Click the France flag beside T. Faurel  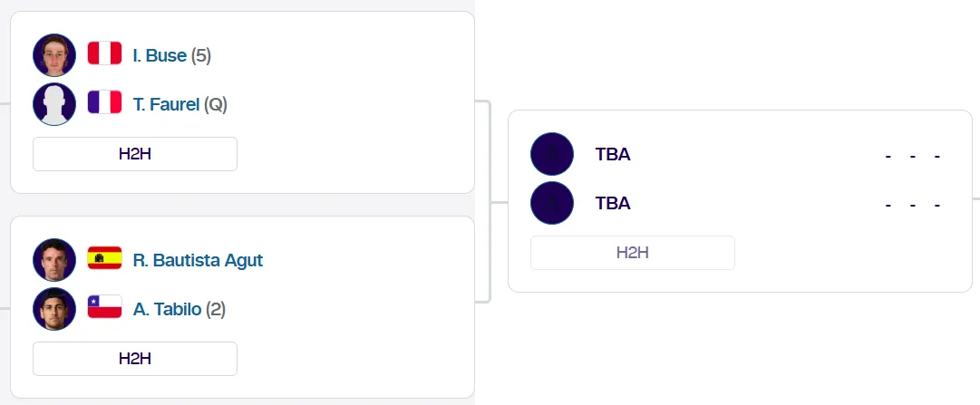point(104,103)
